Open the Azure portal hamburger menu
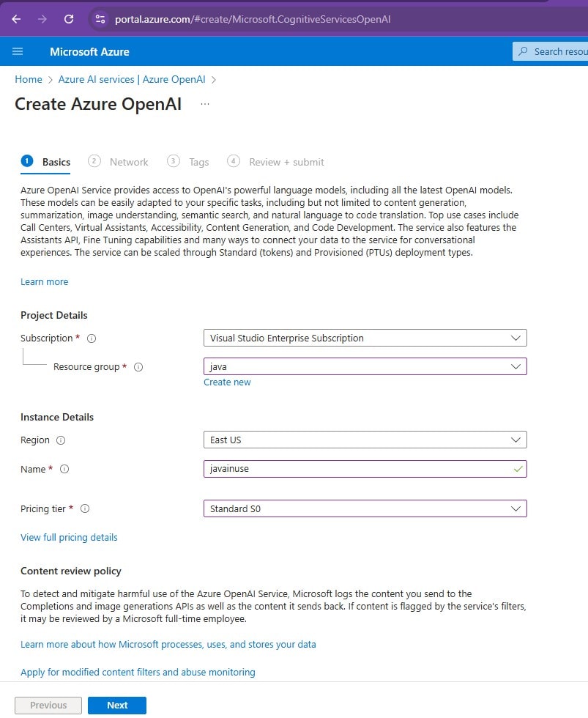 18,51
